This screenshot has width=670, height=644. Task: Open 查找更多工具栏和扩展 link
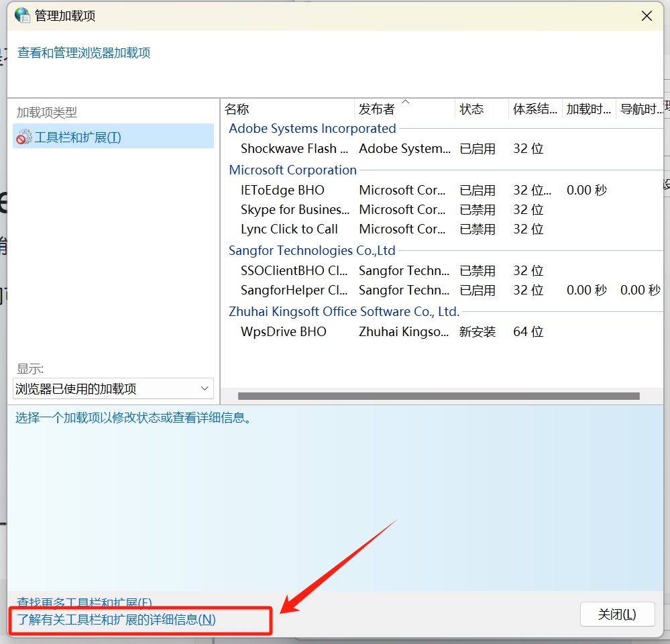click(85, 602)
